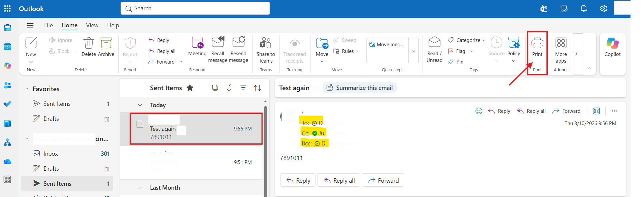644x197 pixels.
Task: Open more actions ellipsis in message
Action: click(x=615, y=111)
